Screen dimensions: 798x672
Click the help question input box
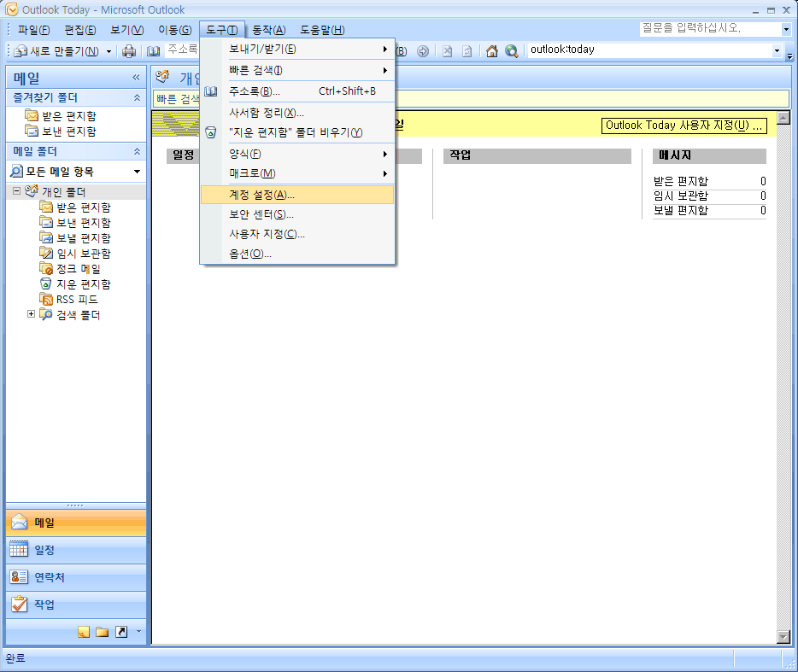[x=710, y=30]
